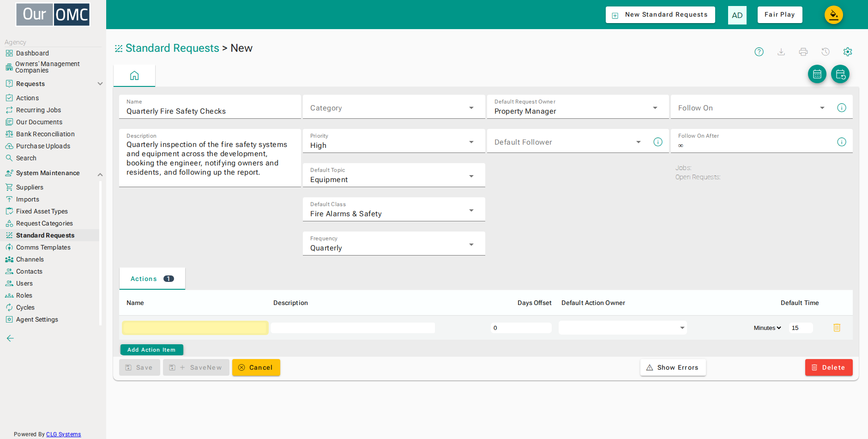Image resolution: width=868 pixels, height=439 pixels.
Task: Open the Frequency dropdown
Action: pos(394,244)
